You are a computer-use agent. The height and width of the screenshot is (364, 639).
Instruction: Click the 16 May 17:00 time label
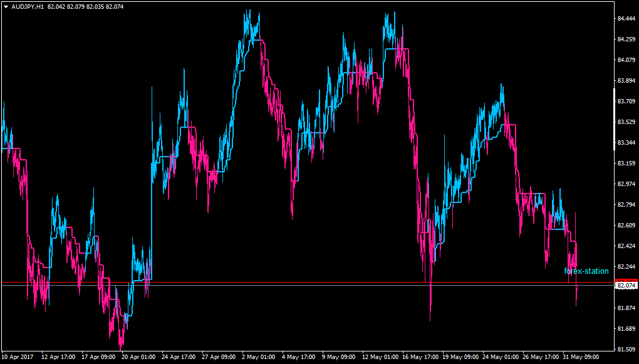(419, 356)
